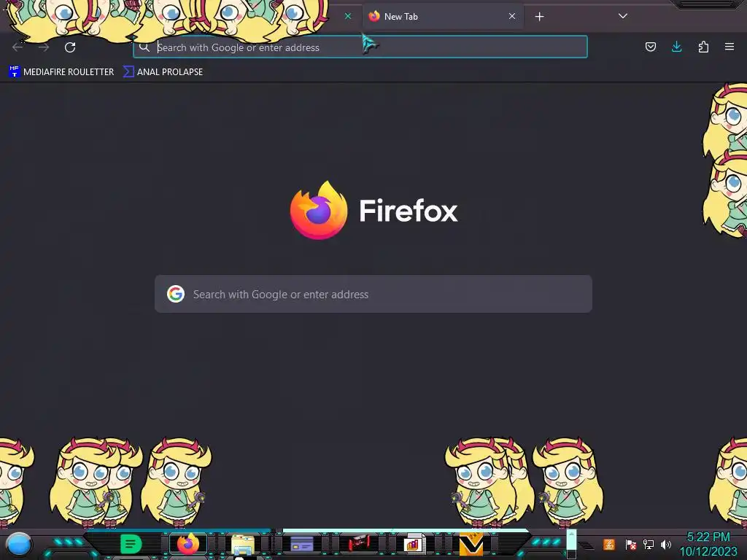Focus the address bar search field
The width and height of the screenshot is (747, 560).
coord(360,47)
